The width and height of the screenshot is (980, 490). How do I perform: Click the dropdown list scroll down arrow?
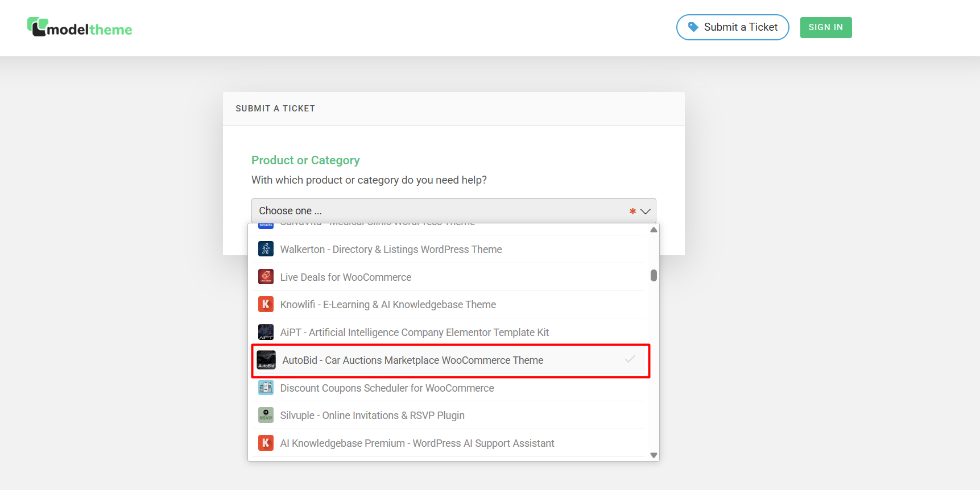coord(654,455)
